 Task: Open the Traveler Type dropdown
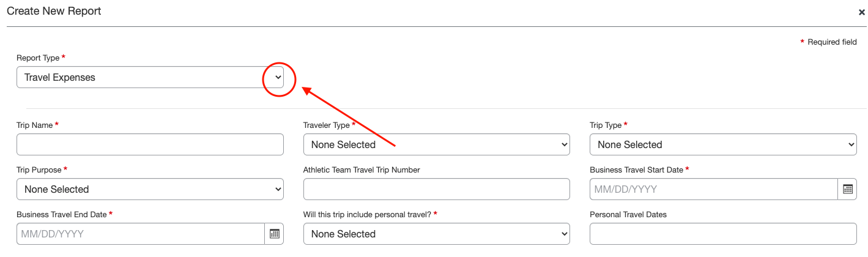436,144
